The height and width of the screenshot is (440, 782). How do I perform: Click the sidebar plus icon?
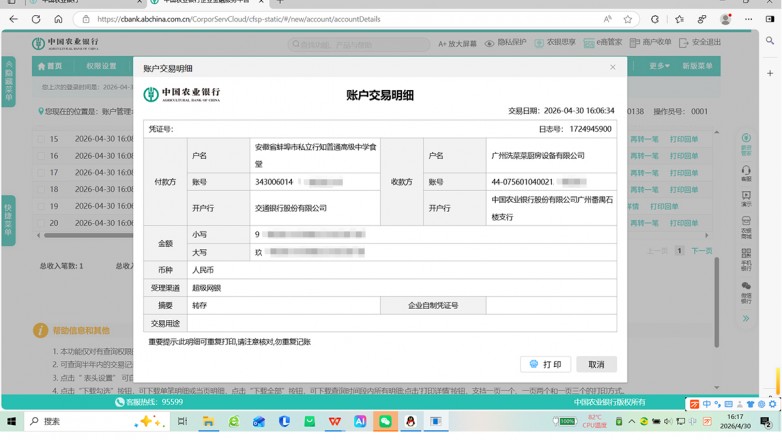[x=770, y=73]
